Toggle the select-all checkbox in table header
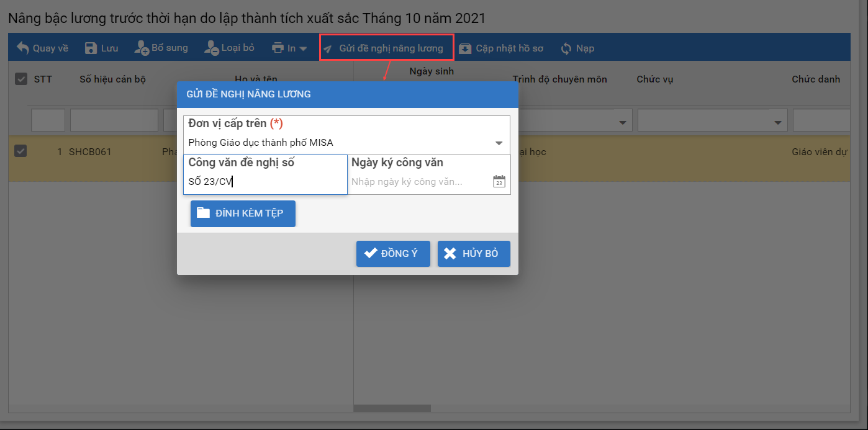 [21, 79]
